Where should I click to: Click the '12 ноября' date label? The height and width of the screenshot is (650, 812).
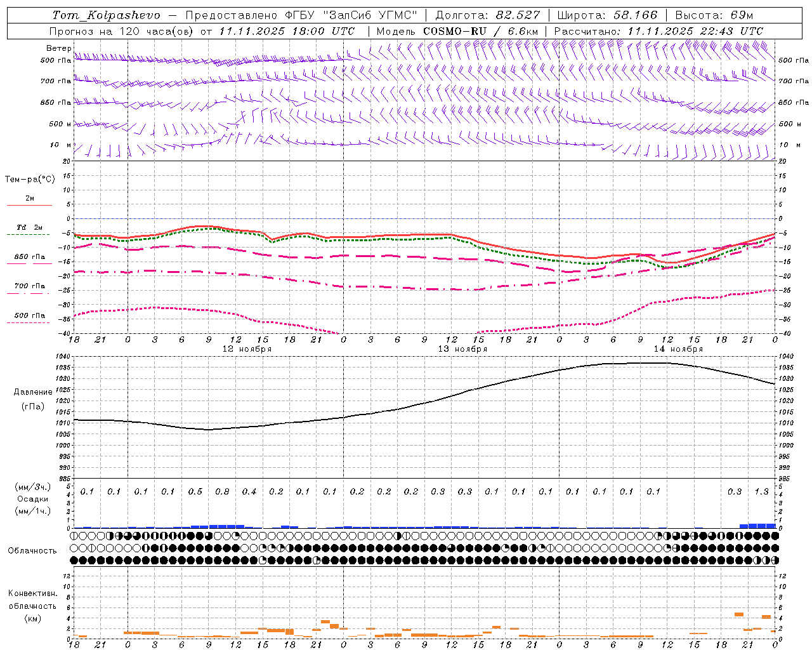pyautogui.click(x=247, y=349)
